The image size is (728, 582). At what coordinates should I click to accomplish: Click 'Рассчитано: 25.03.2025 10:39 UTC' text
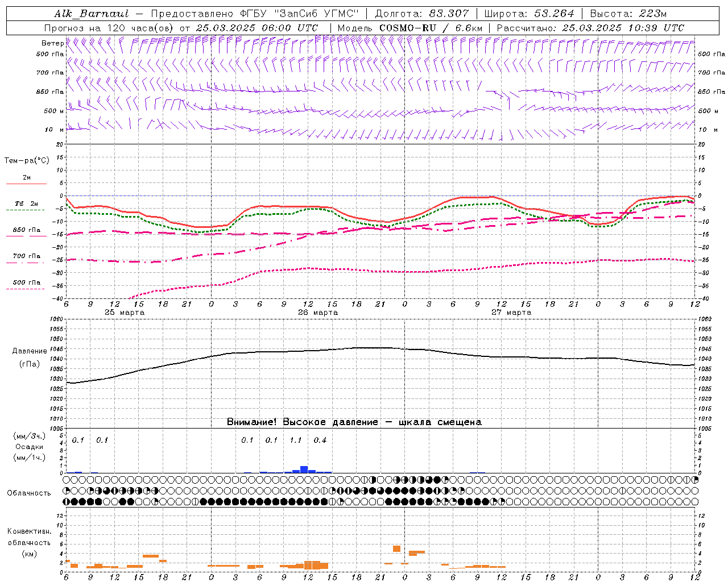(590, 28)
